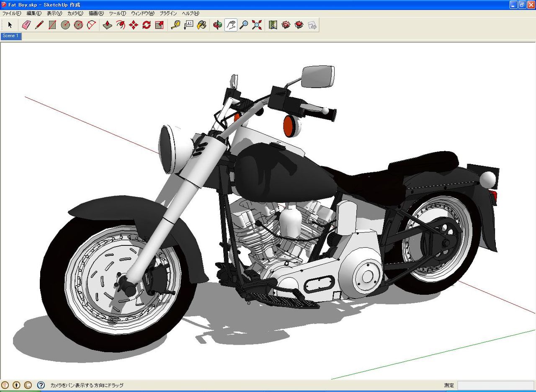The width and height of the screenshot is (536, 392).
Task: Open the Get Models 3D Warehouse icon
Action: pyautogui.click(x=286, y=25)
